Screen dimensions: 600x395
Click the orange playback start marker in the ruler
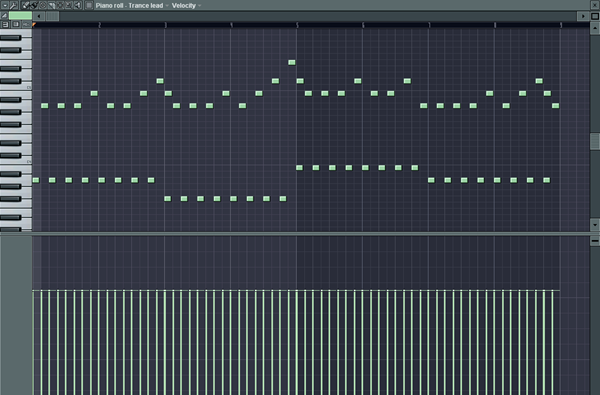[34, 24]
